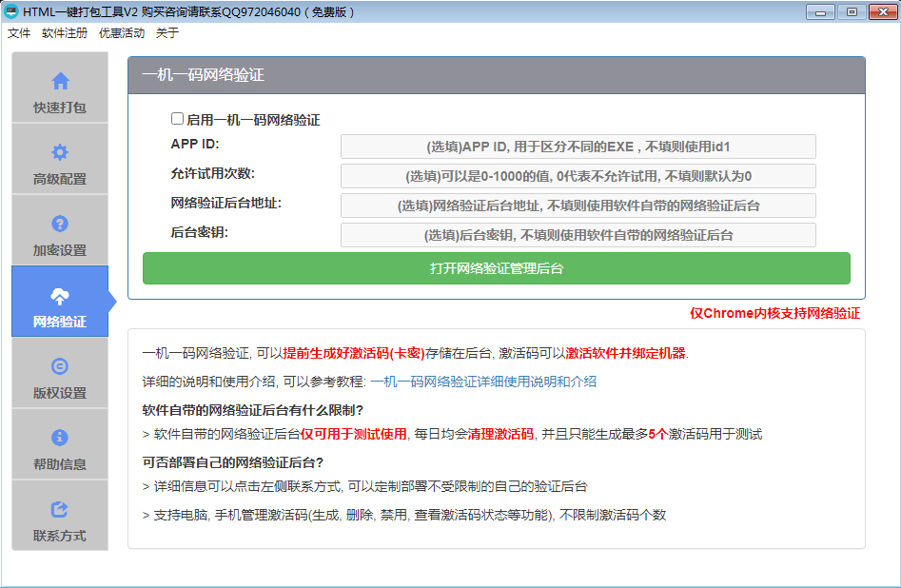Click the 网络验证后台地址 input field
Screen dimensions: 901x588
[578, 206]
